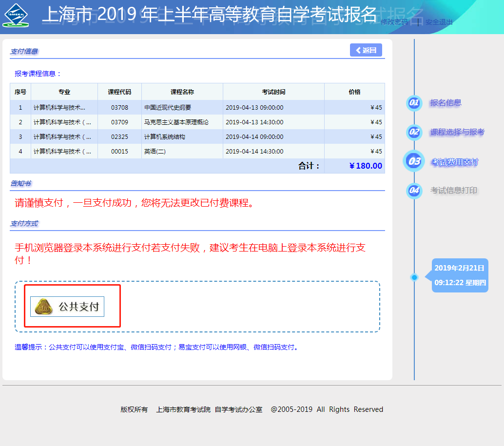
Task: Click the SMEEA logo in header
Action: [x=16, y=16]
